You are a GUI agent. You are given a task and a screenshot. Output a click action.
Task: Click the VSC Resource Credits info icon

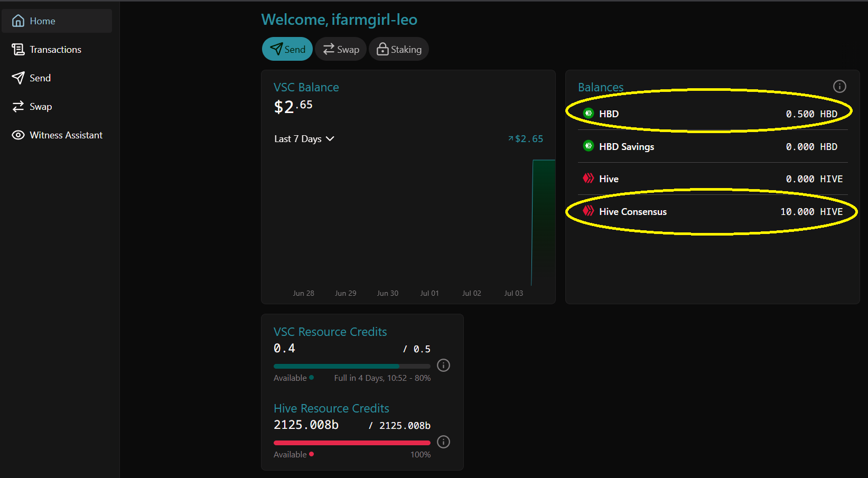[444, 365]
